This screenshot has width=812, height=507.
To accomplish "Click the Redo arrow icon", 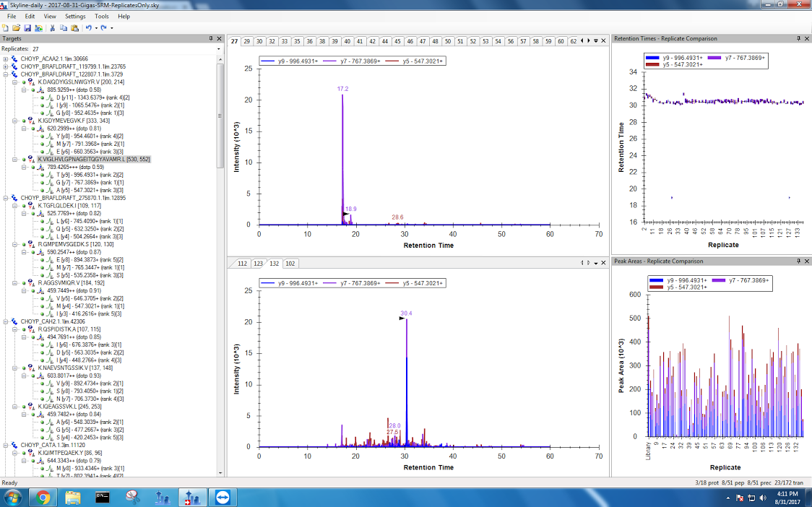I will [104, 28].
